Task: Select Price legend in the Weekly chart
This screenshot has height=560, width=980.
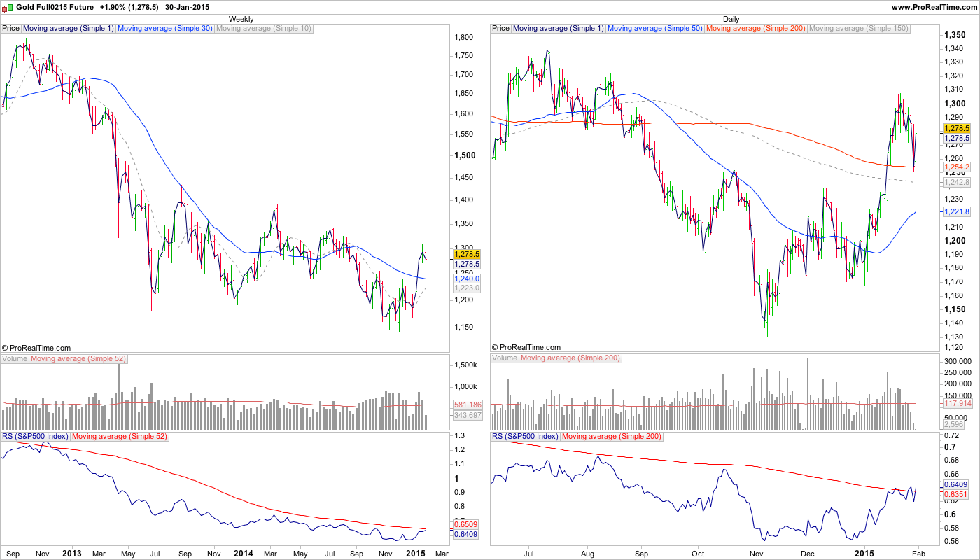Action: (x=11, y=29)
